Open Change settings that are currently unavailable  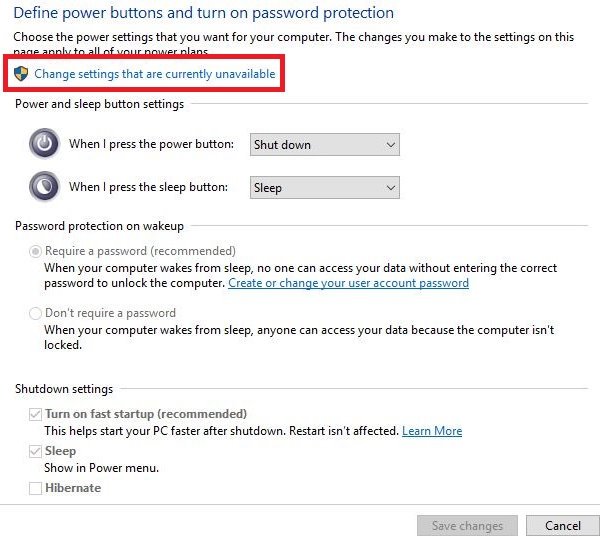(154, 74)
